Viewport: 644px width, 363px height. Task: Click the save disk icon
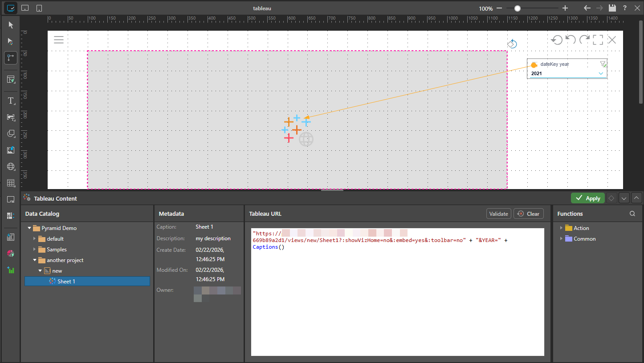tap(612, 8)
